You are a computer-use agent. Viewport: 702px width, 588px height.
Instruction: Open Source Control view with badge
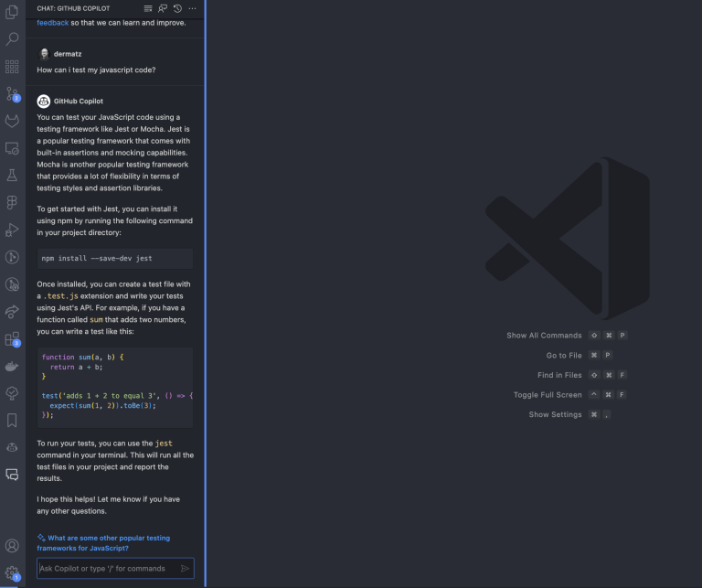pyautogui.click(x=12, y=93)
